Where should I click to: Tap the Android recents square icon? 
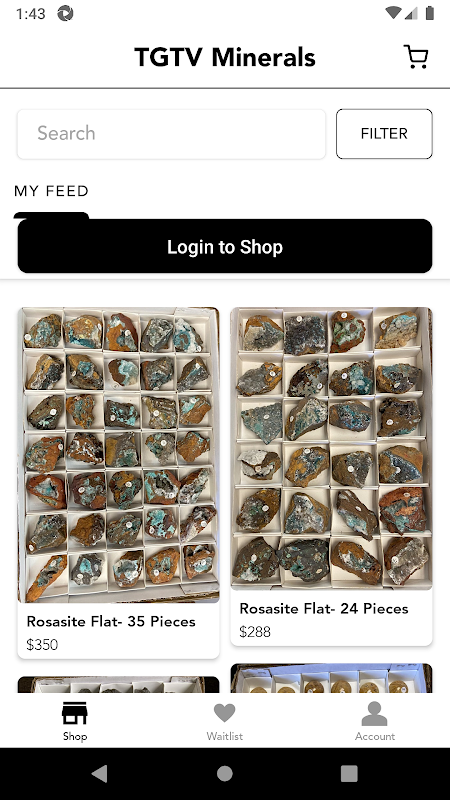349,773
